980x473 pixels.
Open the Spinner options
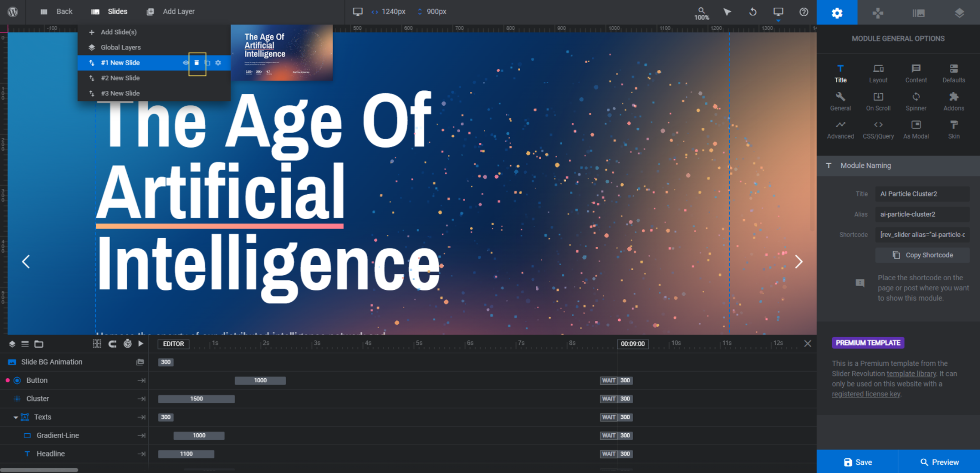(916, 102)
